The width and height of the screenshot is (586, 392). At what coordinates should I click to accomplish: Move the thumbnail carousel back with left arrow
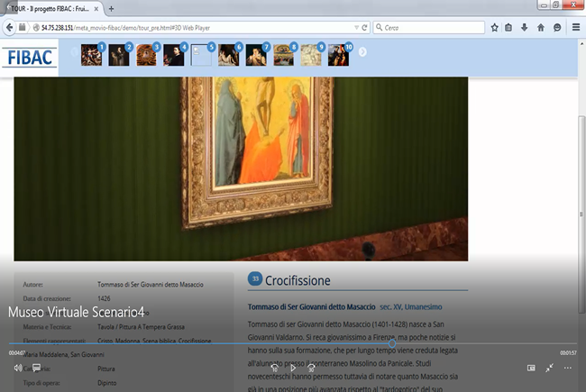(74, 52)
